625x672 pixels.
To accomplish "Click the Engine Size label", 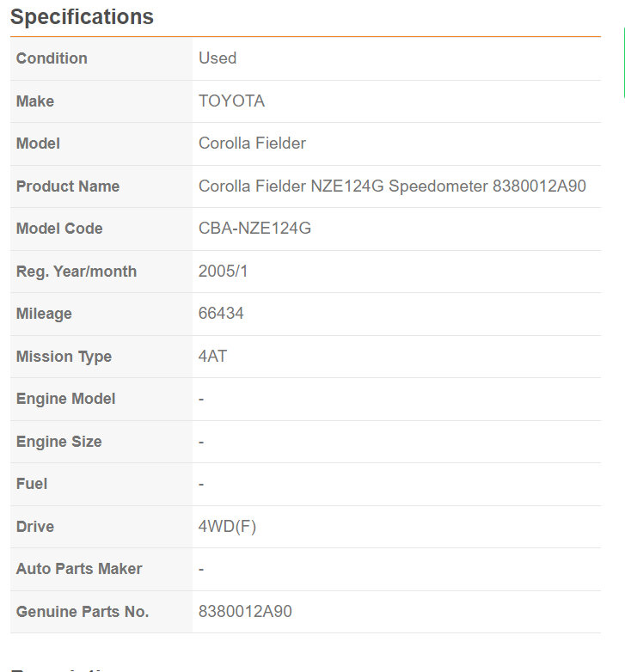I will click(58, 442).
